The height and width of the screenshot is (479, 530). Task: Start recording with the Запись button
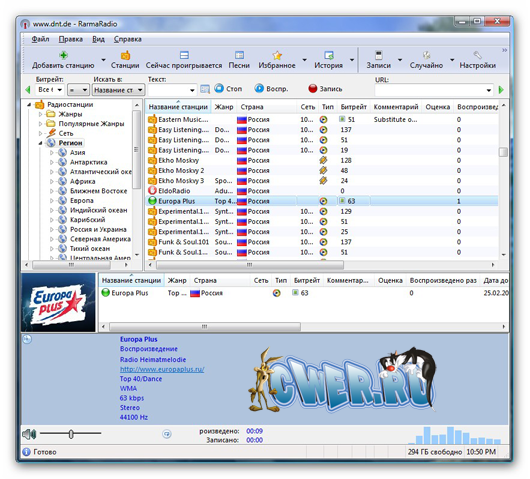(325, 89)
